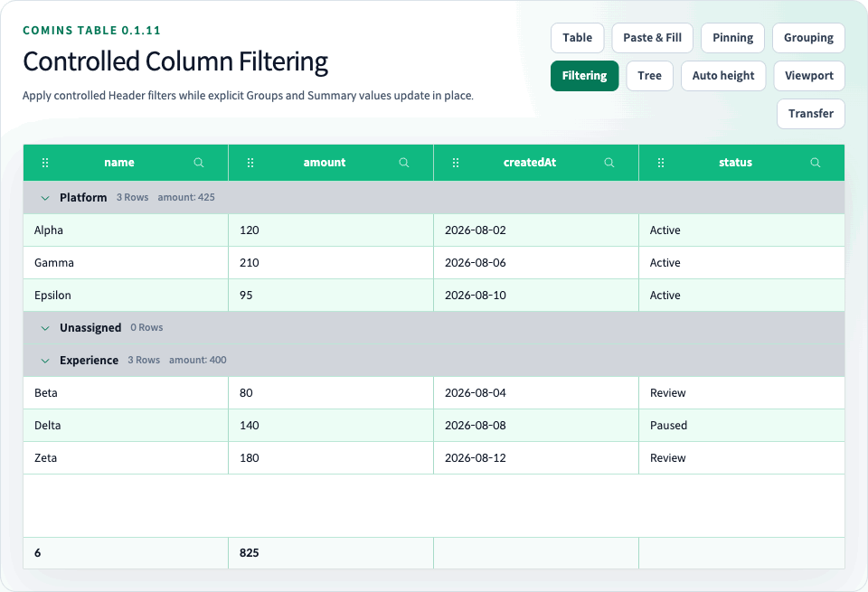868x592 pixels.
Task: Click the amount cell showing 210
Action: (x=331, y=263)
